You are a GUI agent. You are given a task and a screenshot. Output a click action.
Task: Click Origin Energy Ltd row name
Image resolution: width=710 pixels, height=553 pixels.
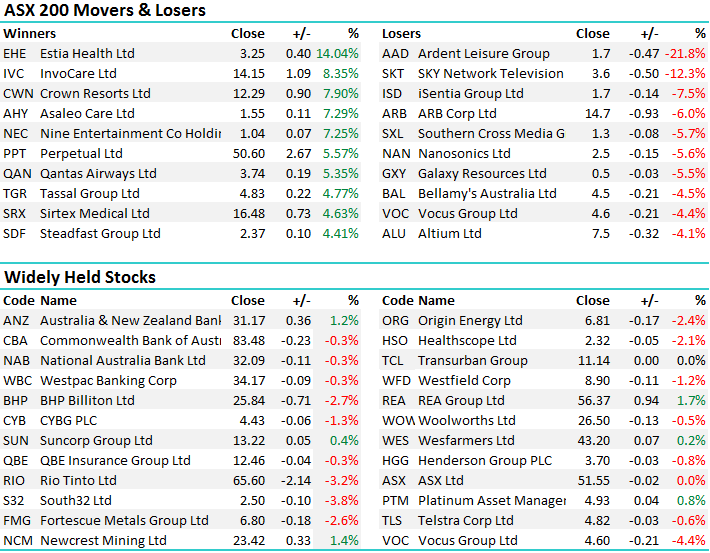(470, 320)
